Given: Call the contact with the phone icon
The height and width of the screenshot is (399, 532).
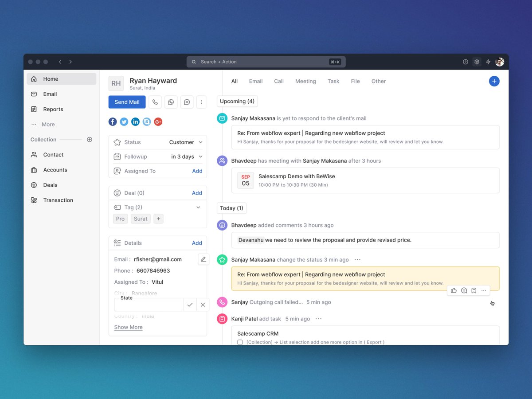Looking at the screenshot, I should click(155, 102).
